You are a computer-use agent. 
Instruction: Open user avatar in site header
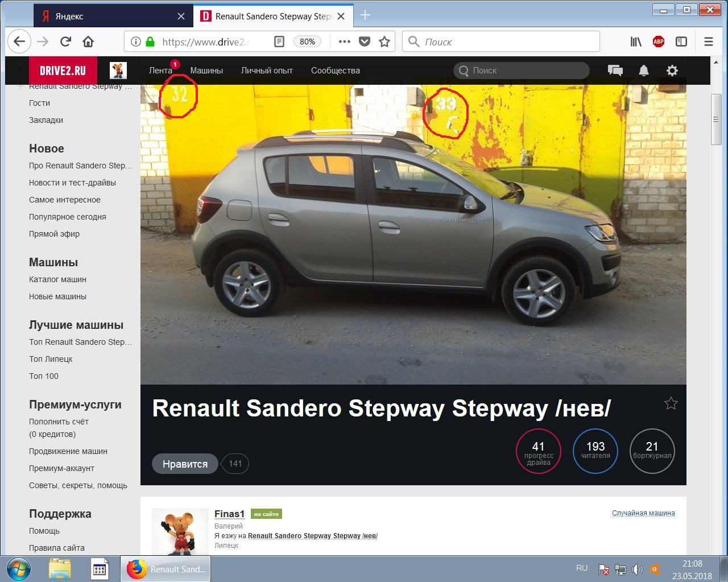point(118,71)
